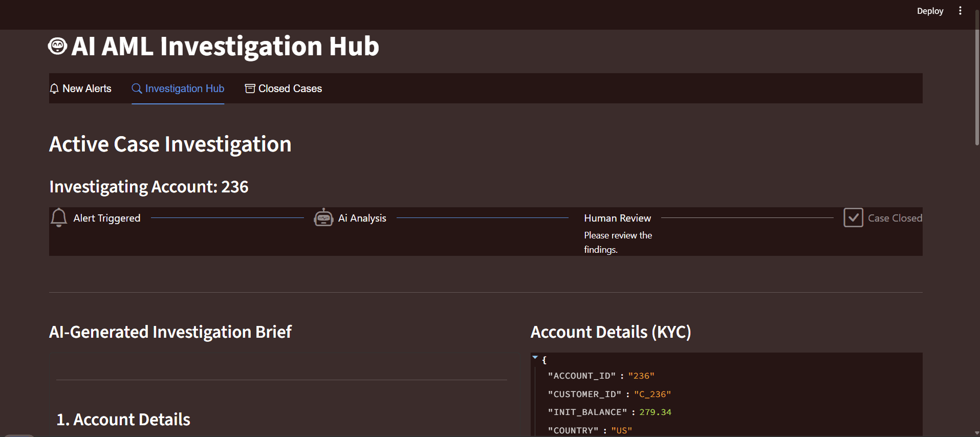The image size is (980, 437).
Task: Select the Investigation Hub tab
Action: point(178,89)
